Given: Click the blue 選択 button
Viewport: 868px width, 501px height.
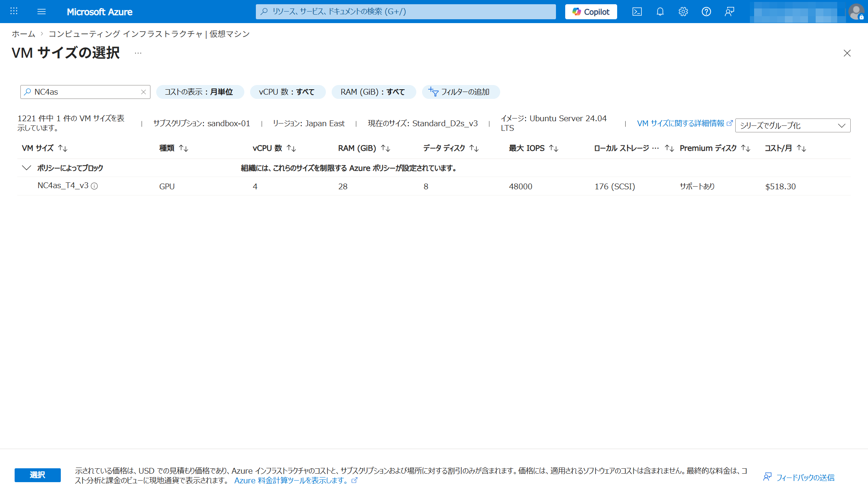Looking at the screenshot, I should (37, 475).
